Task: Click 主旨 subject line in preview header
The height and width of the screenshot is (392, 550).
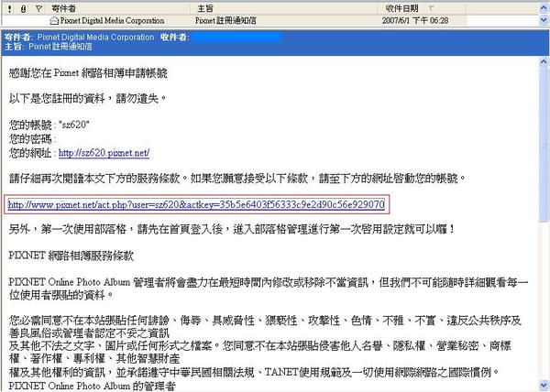Action: click(48, 46)
